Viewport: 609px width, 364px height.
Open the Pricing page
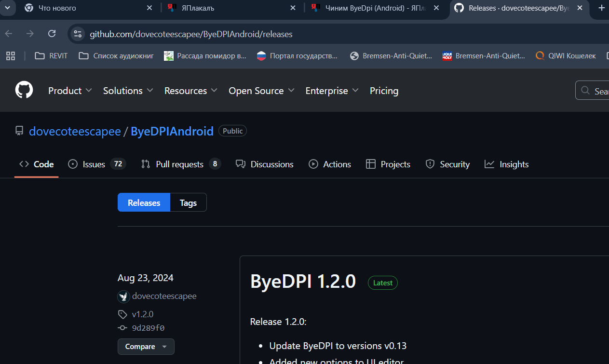pyautogui.click(x=384, y=91)
